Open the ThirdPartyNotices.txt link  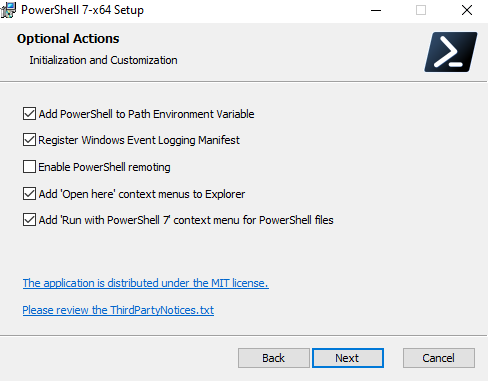[x=118, y=310]
